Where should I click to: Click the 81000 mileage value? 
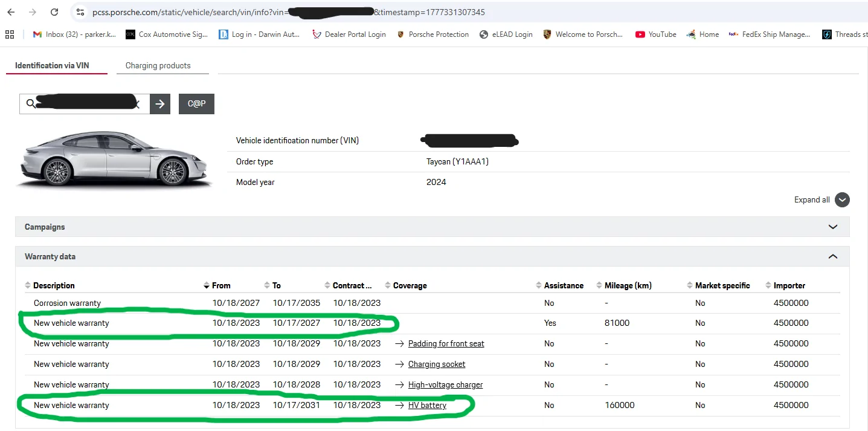pyautogui.click(x=617, y=323)
